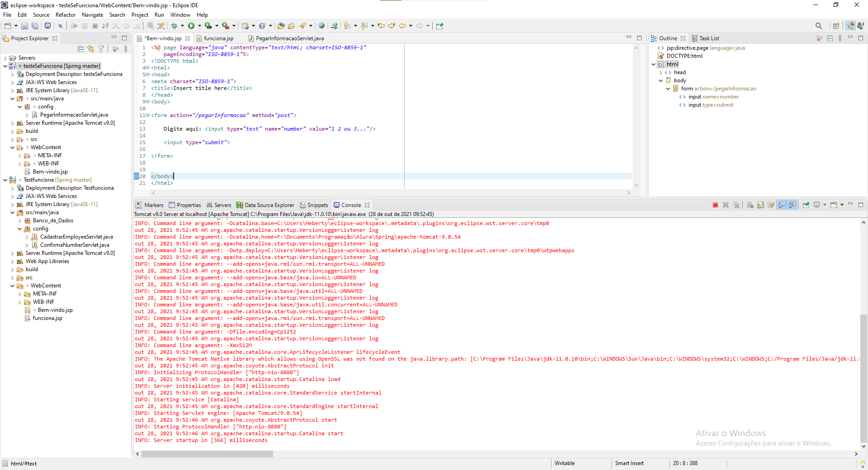
Task: Expand the Servers tree node
Action: pos(5,58)
